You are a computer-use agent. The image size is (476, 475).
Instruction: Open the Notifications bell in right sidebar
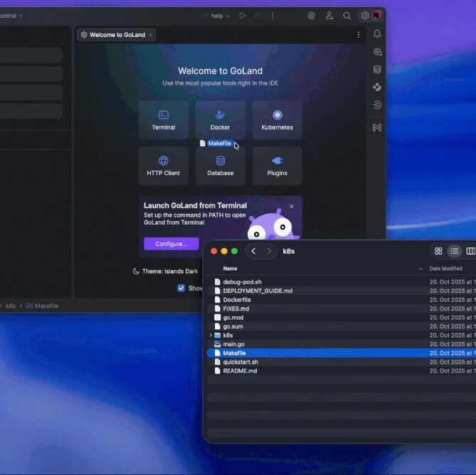click(377, 33)
